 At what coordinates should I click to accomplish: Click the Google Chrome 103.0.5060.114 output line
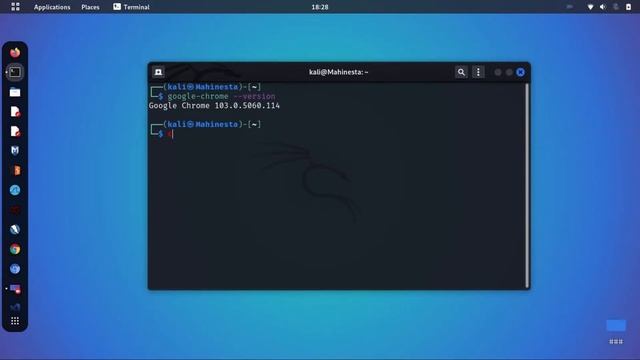coord(214,106)
